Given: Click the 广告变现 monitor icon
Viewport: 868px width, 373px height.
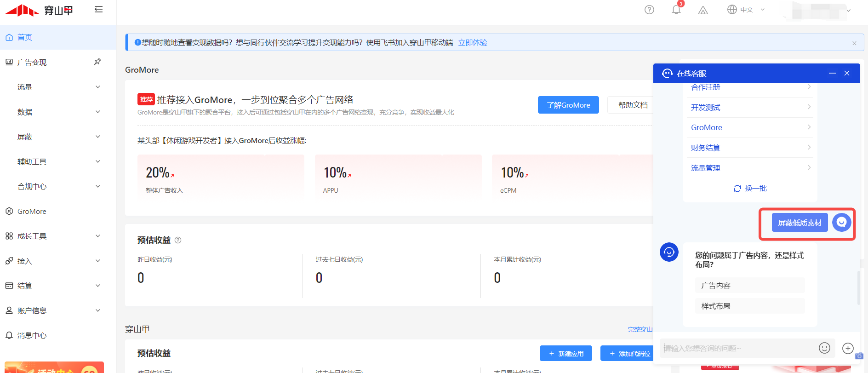Looking at the screenshot, I should coord(9,62).
